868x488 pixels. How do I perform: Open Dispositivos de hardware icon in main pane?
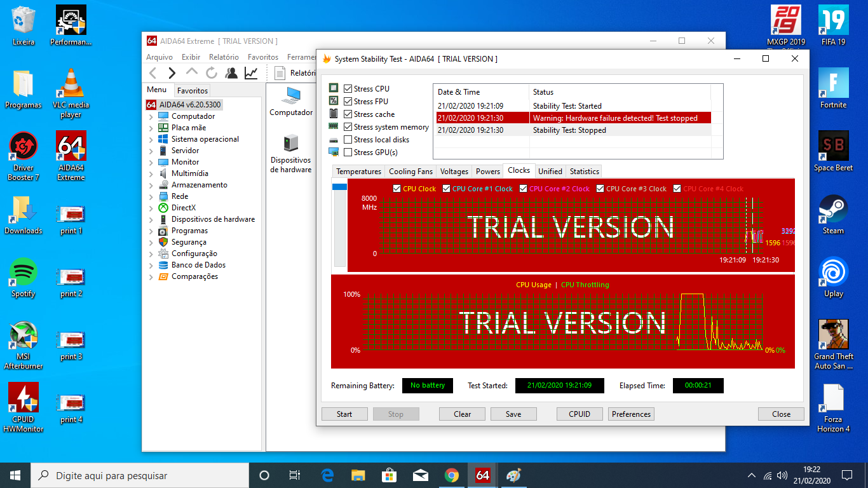pyautogui.click(x=291, y=154)
